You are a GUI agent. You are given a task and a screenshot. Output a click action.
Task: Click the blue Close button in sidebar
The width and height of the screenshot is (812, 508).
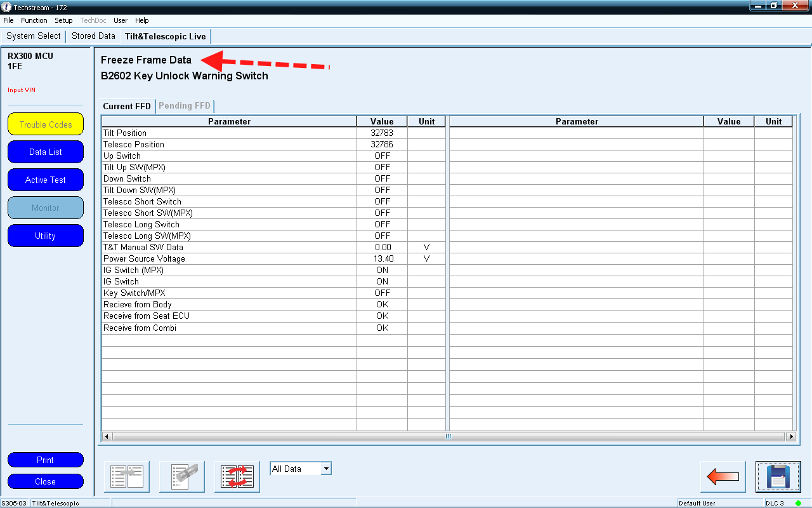46,481
